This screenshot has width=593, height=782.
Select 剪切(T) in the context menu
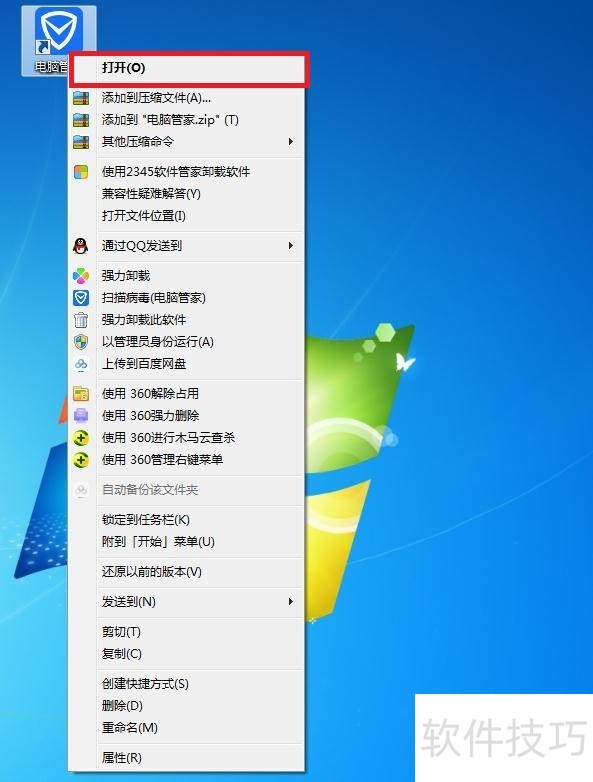(187, 632)
